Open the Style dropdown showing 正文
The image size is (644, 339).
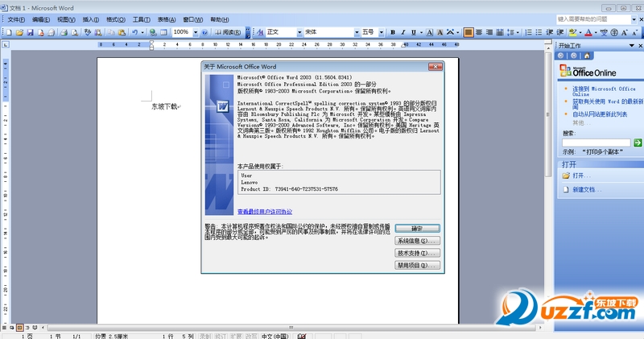[299, 32]
